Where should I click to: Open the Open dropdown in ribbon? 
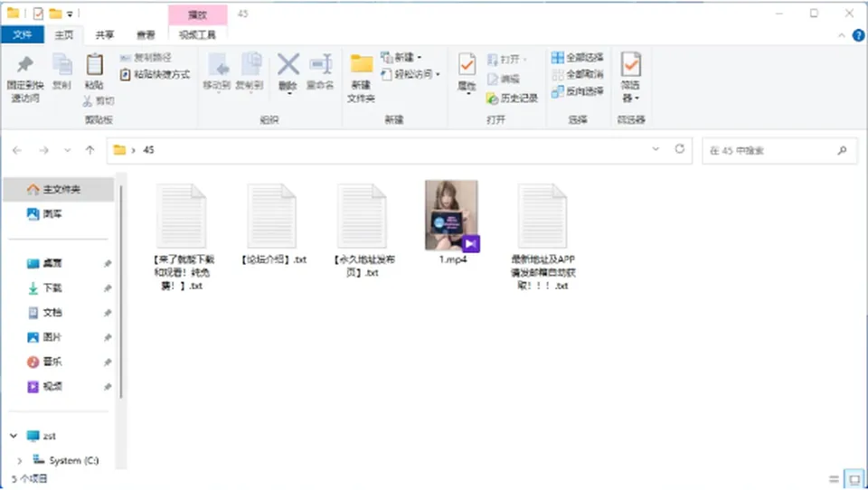506,60
